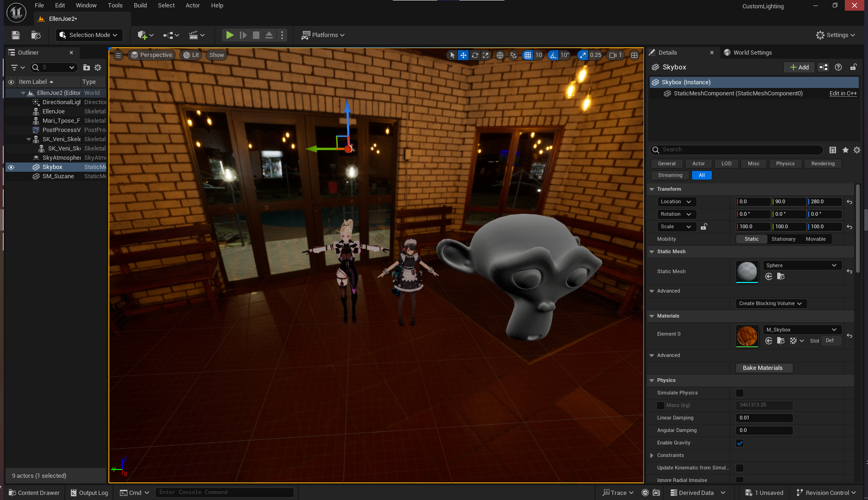Open the camera speed control icon
The image size is (868, 500).
[x=616, y=55]
